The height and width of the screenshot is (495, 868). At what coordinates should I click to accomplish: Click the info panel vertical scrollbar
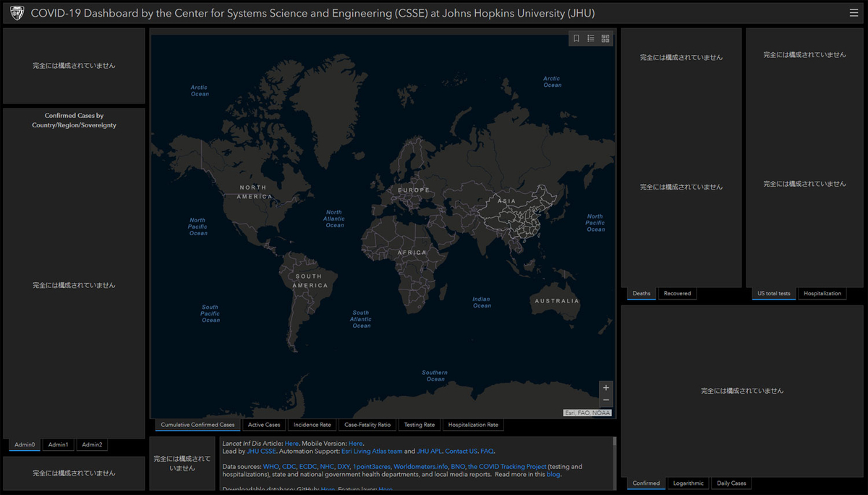coord(615,463)
